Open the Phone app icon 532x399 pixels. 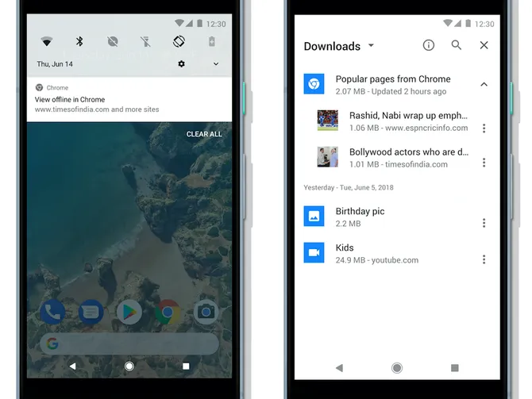pyautogui.click(x=52, y=312)
